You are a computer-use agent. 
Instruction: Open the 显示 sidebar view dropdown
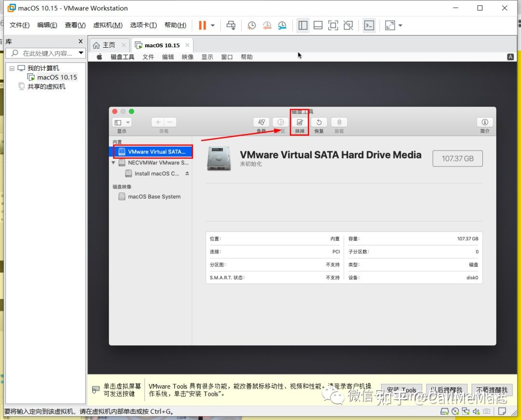(122, 122)
